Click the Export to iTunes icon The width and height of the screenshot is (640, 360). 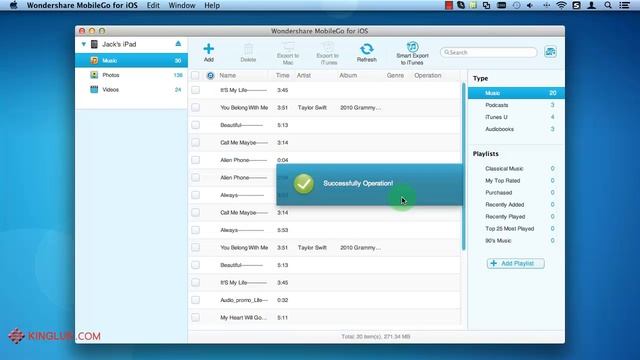[x=328, y=47]
